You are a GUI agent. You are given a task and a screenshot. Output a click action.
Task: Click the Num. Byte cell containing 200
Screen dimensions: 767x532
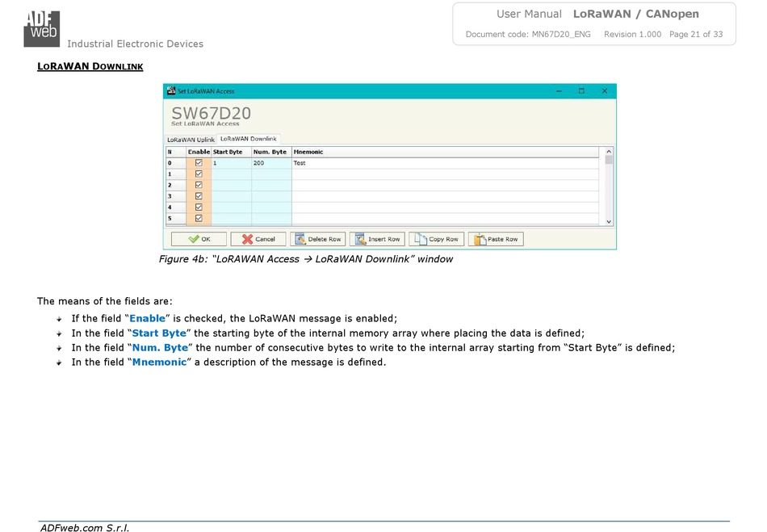270,163
